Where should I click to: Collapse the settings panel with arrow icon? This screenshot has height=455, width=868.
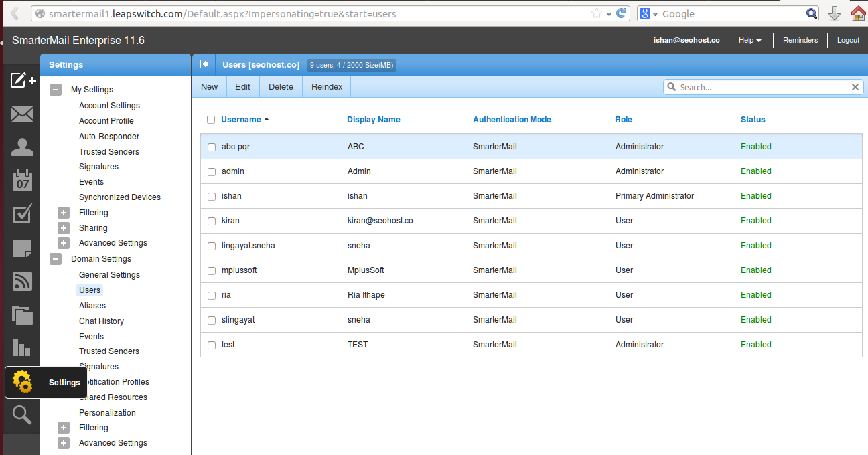coord(204,64)
